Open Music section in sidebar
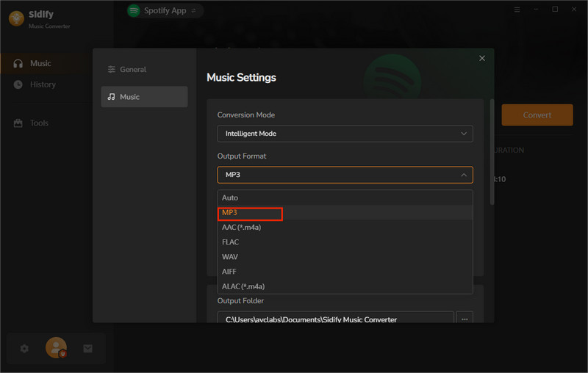 (47, 63)
